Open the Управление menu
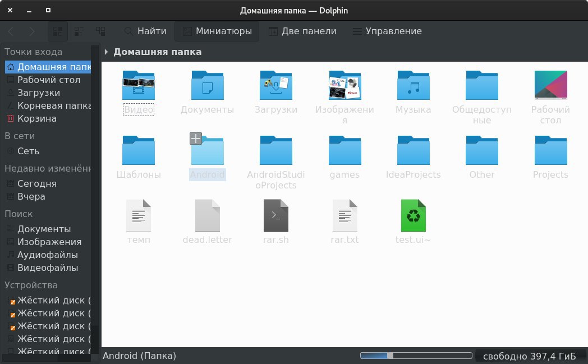 (387, 31)
